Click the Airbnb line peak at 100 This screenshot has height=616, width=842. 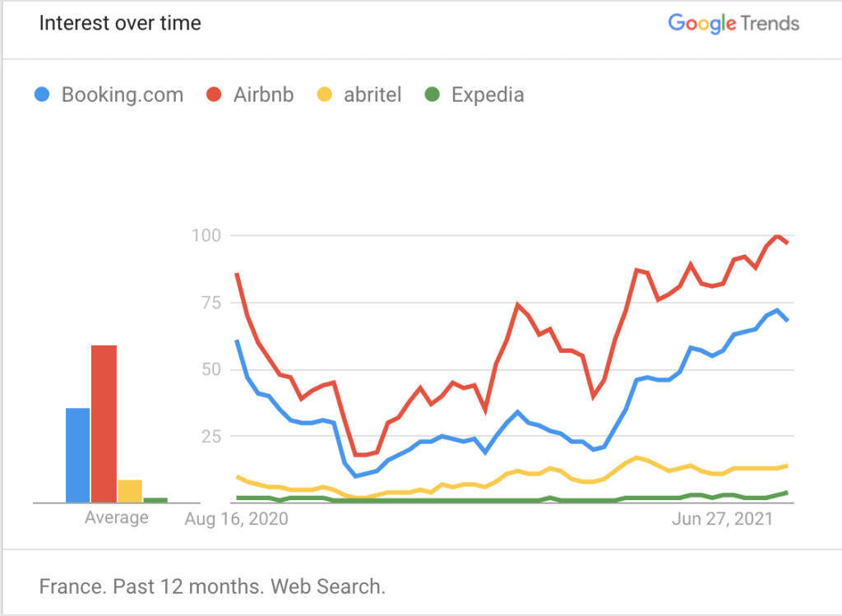click(x=776, y=236)
